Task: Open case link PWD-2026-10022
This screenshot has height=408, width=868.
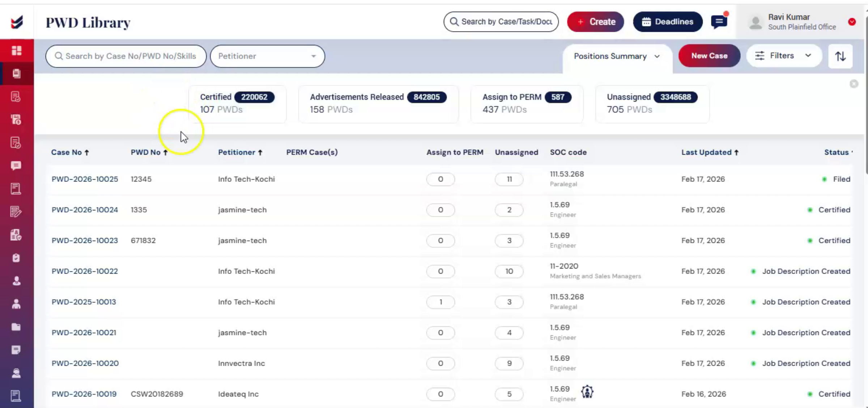Action: pos(85,271)
